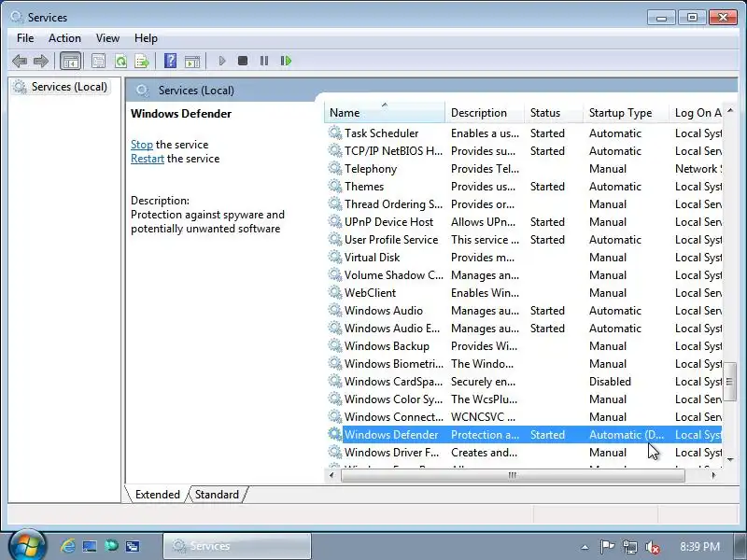Viewport: 747px width, 560px height.
Task: Click the vertical scrollbar down arrow
Action: point(730,459)
